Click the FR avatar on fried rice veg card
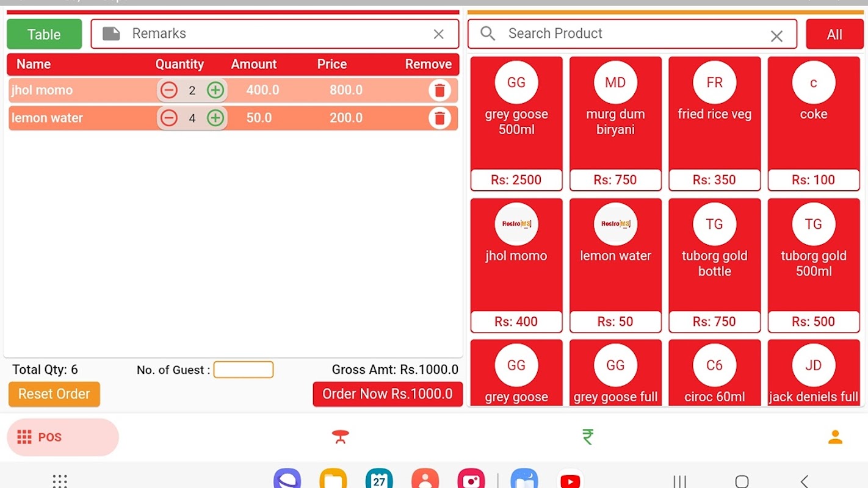The image size is (868, 488). click(x=715, y=82)
